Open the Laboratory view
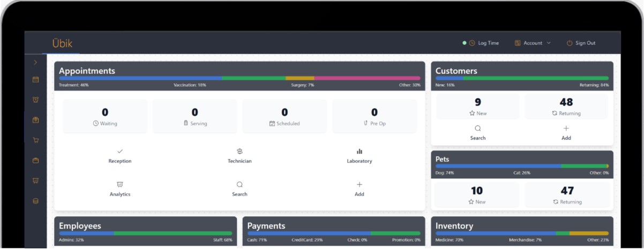The height and width of the screenshot is (250, 644). [x=359, y=156]
